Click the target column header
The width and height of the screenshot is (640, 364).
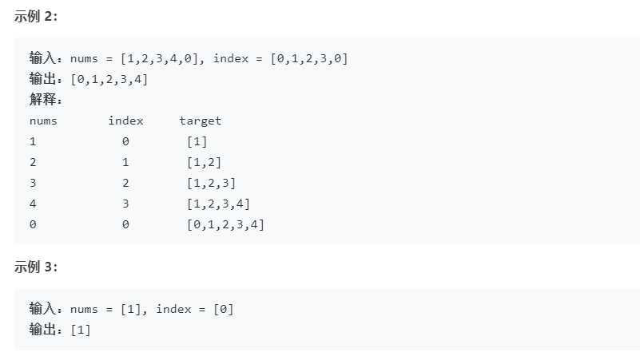pos(201,121)
